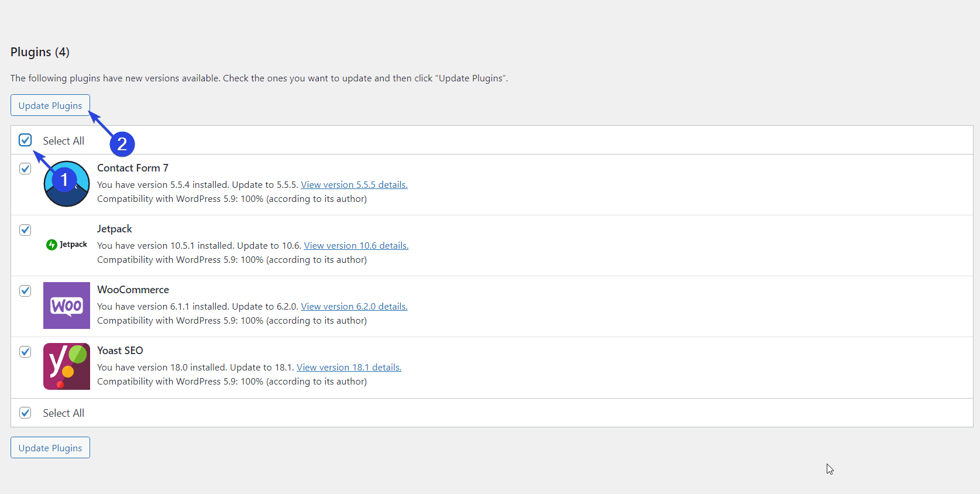
Task: Click 'You have version 10.5.1 installed' text
Action: pyautogui.click(x=166, y=246)
